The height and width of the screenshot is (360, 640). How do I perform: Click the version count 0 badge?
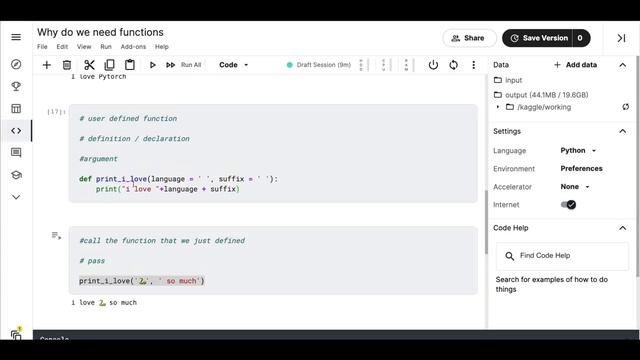pos(581,38)
